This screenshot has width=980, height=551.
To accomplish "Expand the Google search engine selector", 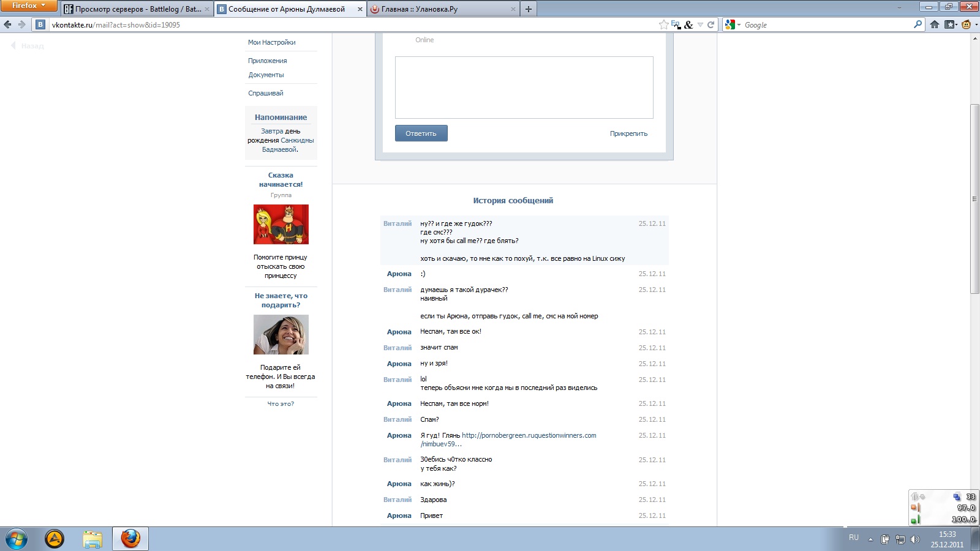I will click(733, 25).
